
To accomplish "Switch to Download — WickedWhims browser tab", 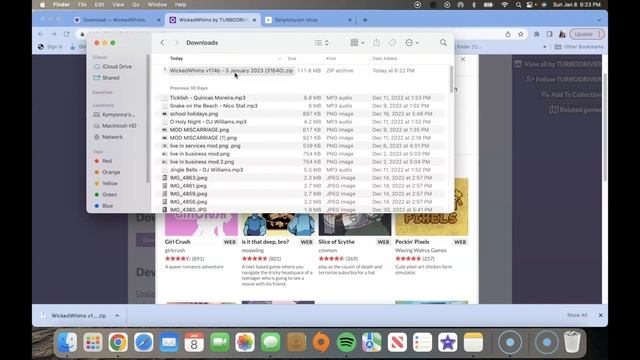I will (114, 20).
